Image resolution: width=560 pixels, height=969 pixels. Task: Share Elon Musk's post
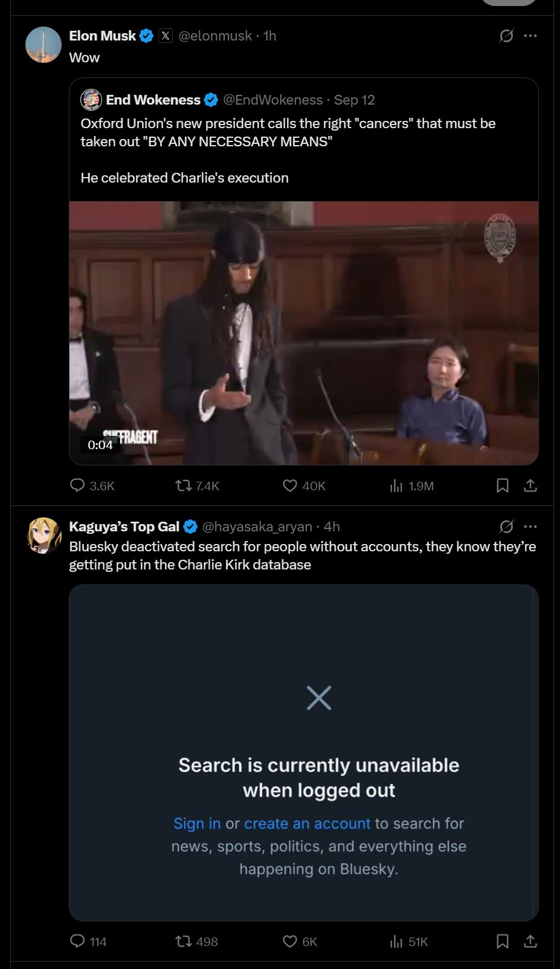pyautogui.click(x=530, y=485)
